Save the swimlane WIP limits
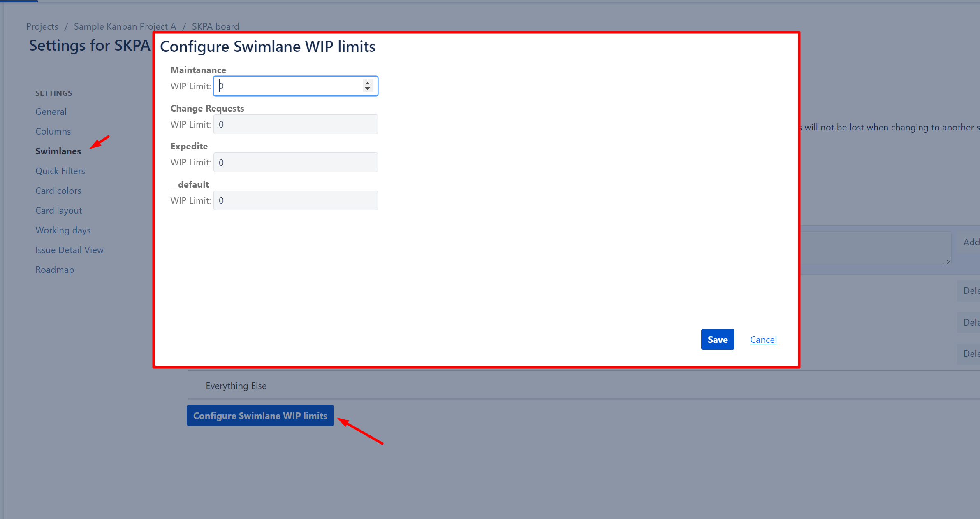The height and width of the screenshot is (519, 980). 717,340
